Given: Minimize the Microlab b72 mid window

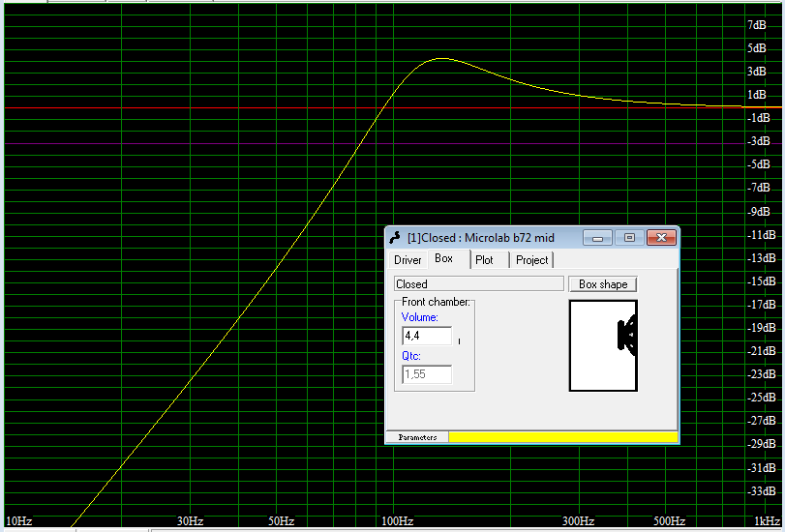Looking at the screenshot, I should click(597, 237).
